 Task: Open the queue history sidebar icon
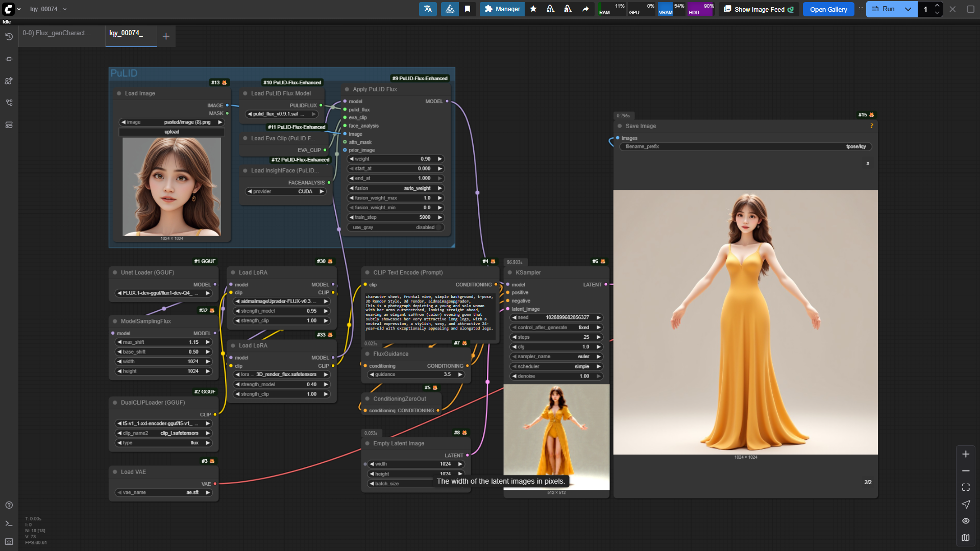point(9,37)
